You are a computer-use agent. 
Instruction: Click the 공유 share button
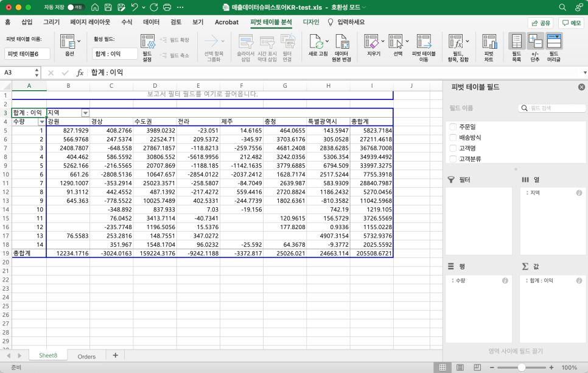pyautogui.click(x=541, y=23)
